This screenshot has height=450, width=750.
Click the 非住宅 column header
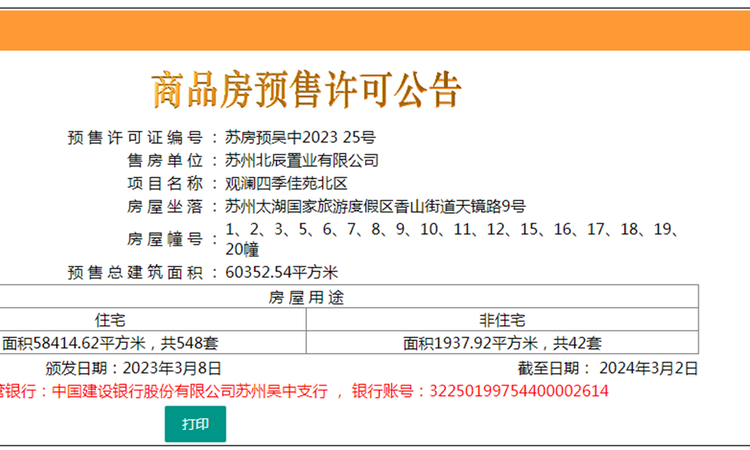point(502,320)
